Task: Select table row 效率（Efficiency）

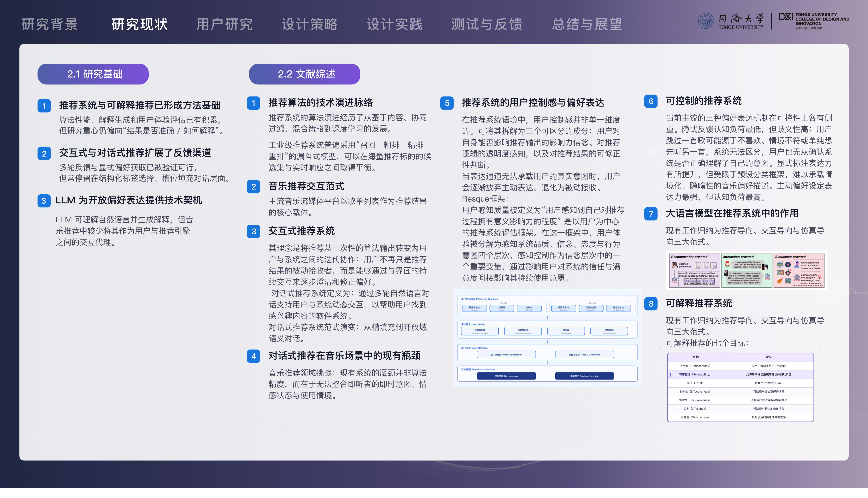Action: [740, 409]
